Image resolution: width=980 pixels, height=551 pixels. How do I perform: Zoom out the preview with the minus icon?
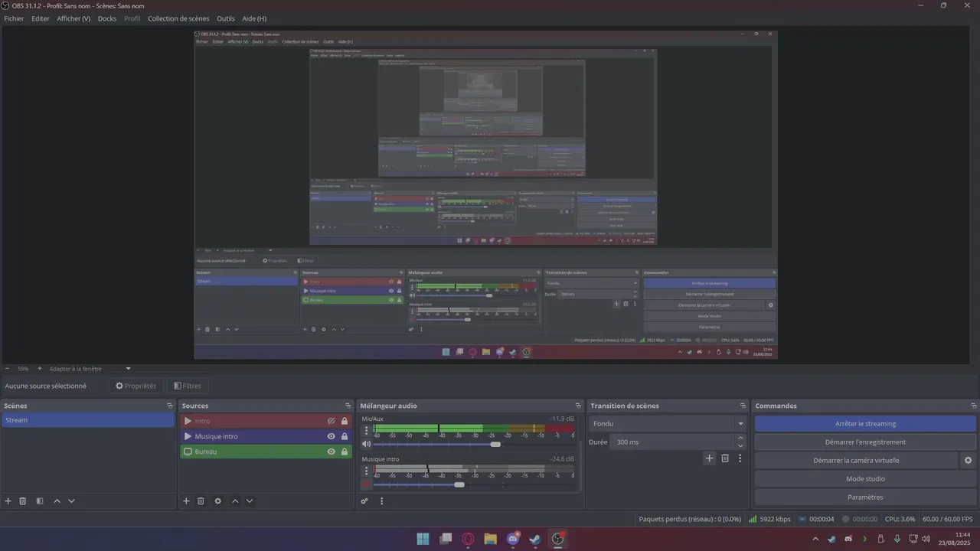[x=7, y=369]
